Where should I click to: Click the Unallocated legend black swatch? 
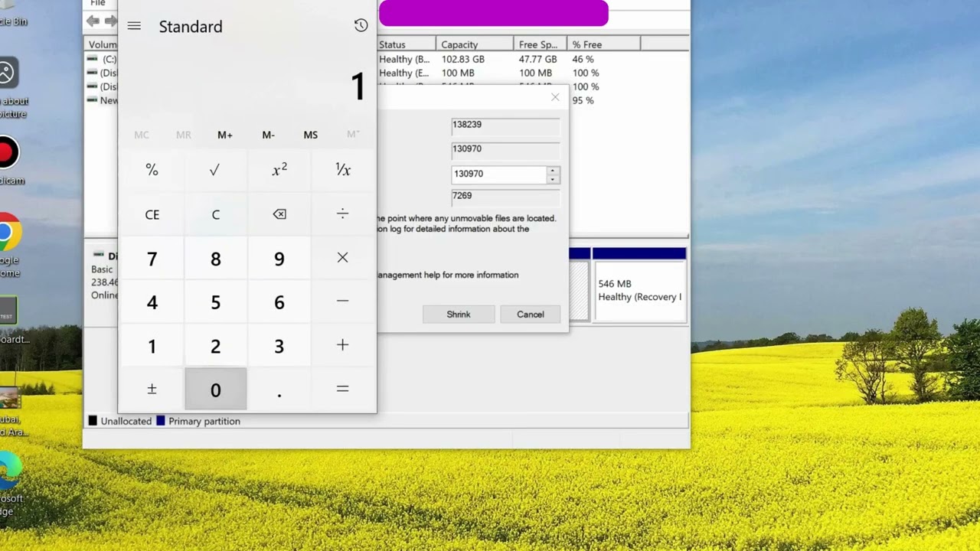tap(93, 421)
